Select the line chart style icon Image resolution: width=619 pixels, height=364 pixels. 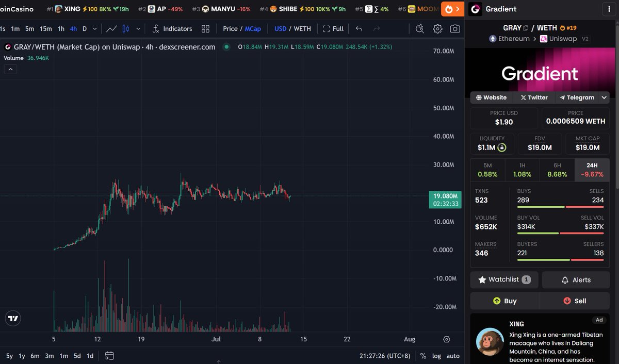coord(111,29)
